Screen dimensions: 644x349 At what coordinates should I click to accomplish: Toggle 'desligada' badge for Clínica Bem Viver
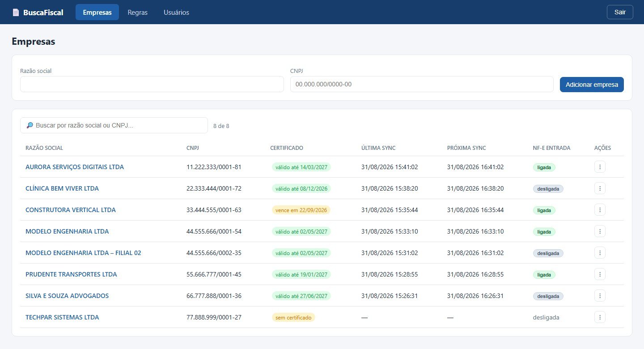click(548, 189)
